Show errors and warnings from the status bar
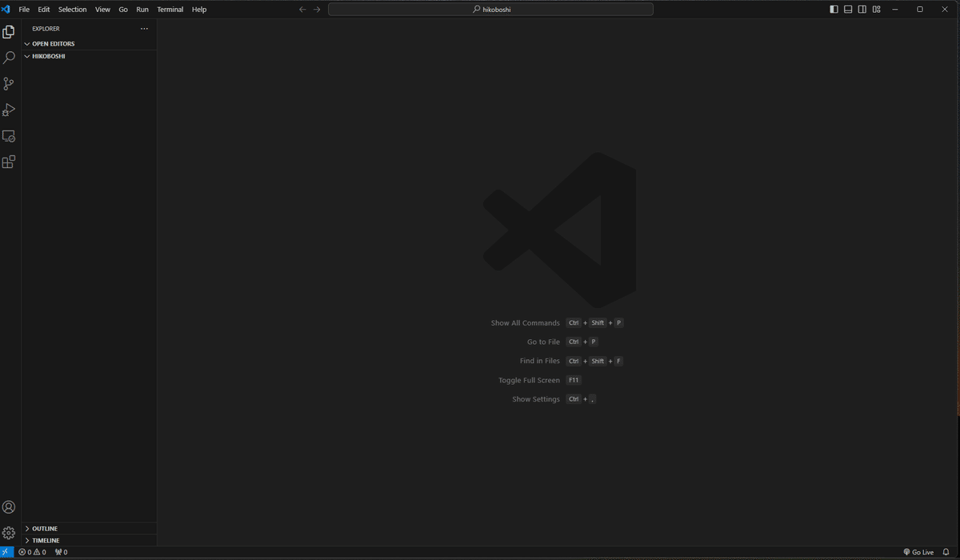Screen dimensions: 960x560 click(33, 552)
